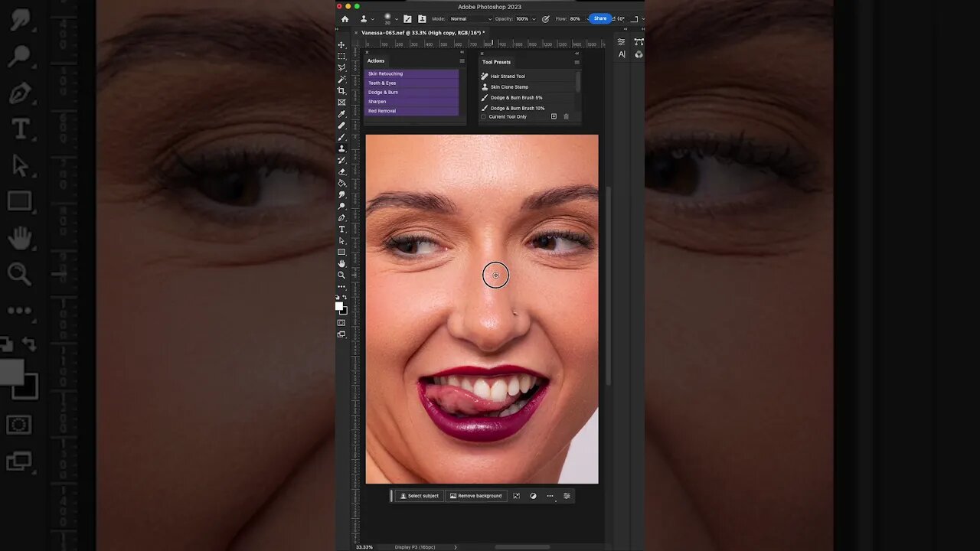
Task: Collapse the Actions panel
Action: point(463,54)
